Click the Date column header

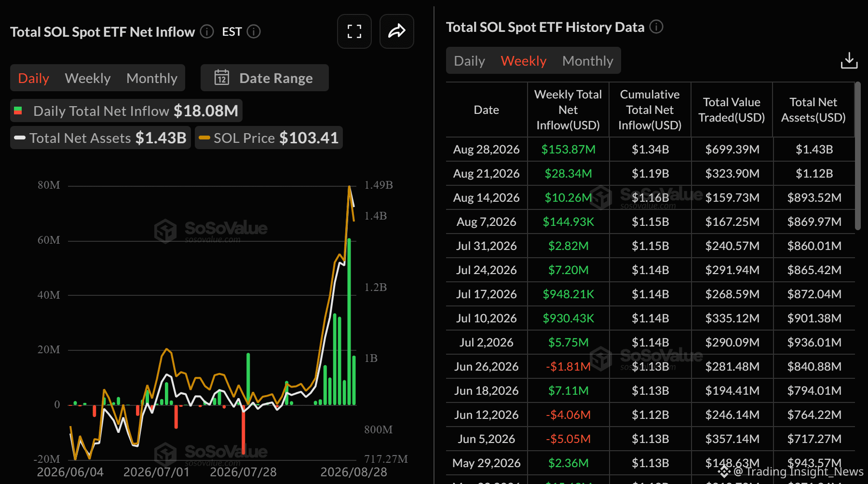click(x=487, y=110)
